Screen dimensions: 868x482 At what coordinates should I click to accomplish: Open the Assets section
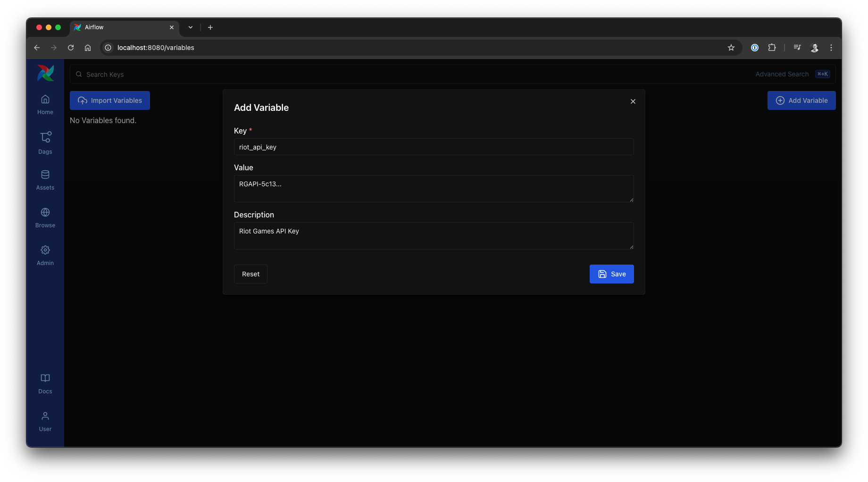point(45,179)
